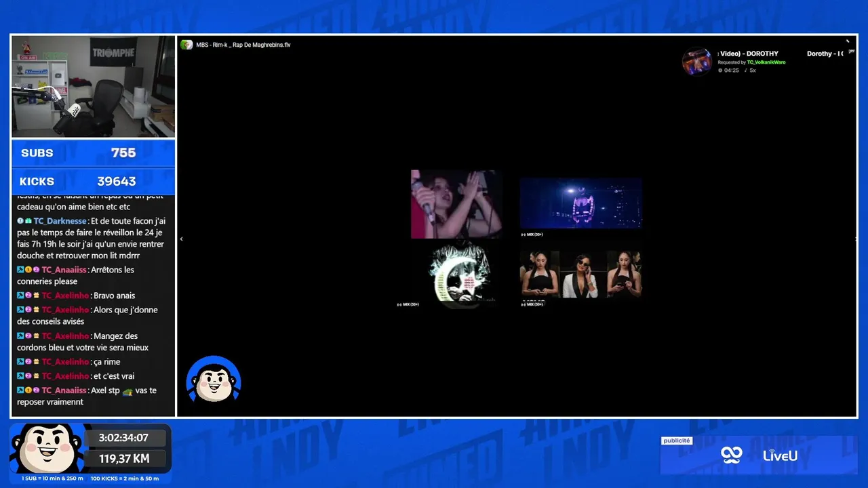Click file title 'MBS - Rim-k _ Rap De Maghrebins.flv'
868x488 pixels.
coord(243,45)
